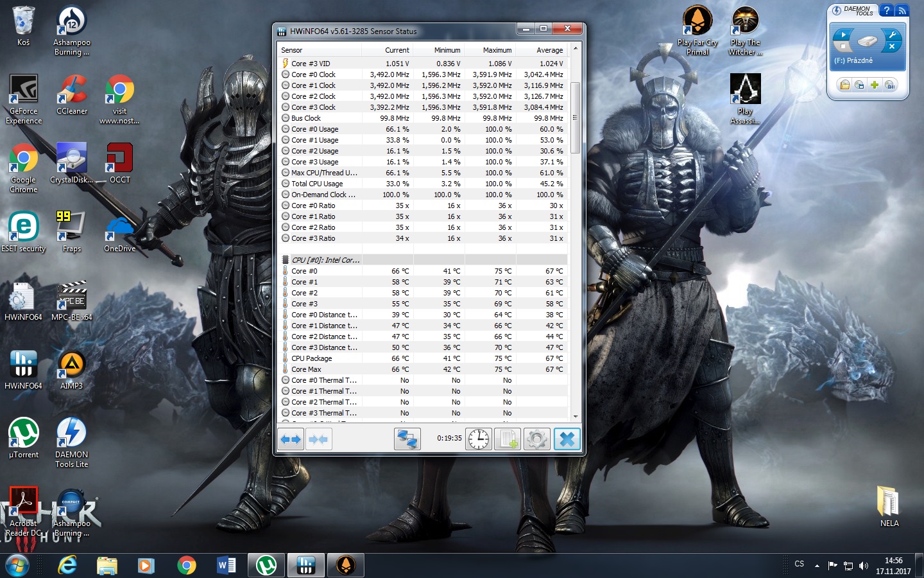Click the vertical scrollbar thumb in HWiNFO

tap(575, 118)
